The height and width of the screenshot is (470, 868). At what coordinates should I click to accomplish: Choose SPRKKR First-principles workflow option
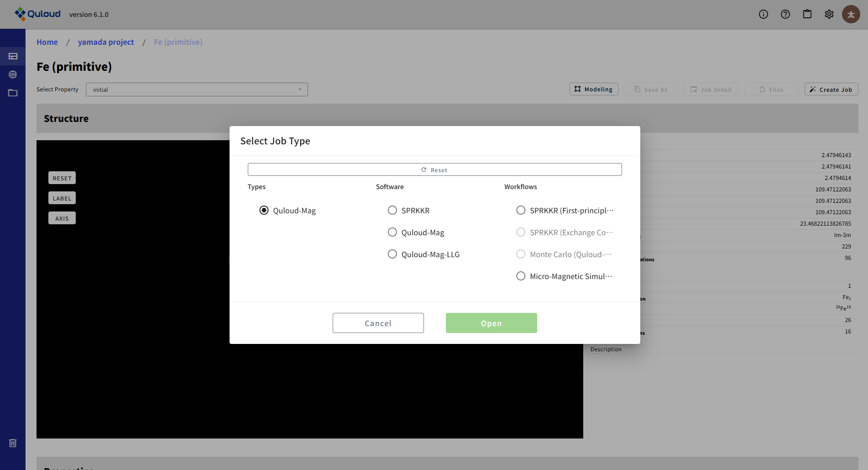click(x=520, y=210)
